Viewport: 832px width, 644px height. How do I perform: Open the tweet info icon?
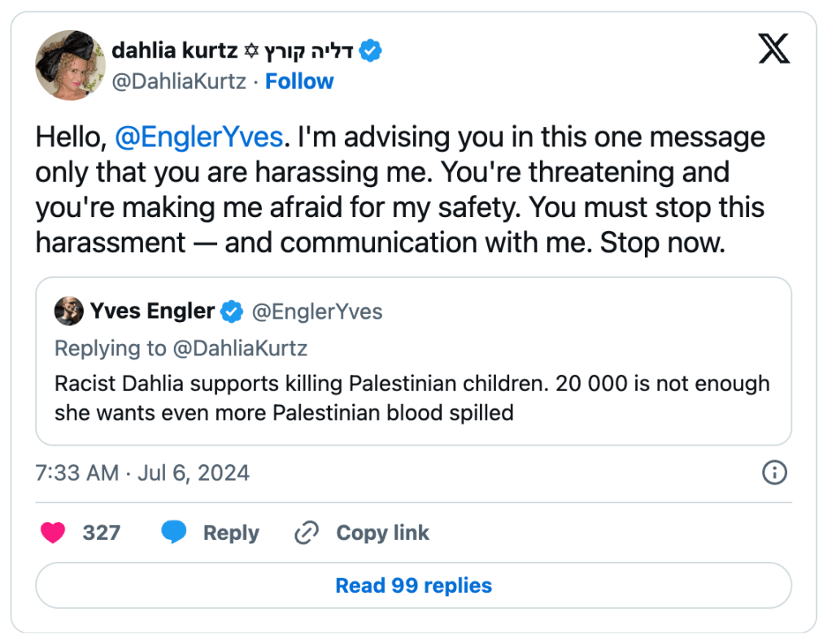pyautogui.click(x=774, y=472)
